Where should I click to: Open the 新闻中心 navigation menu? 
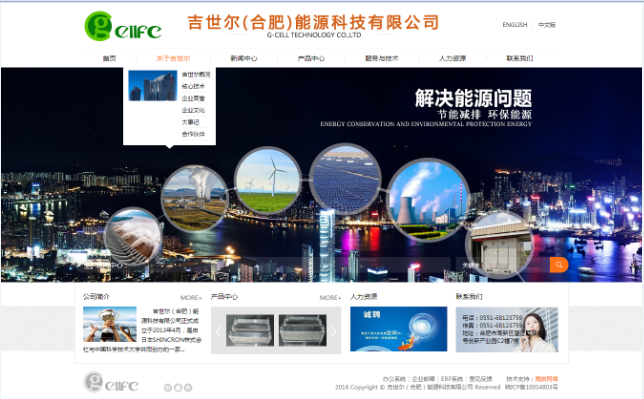[x=244, y=58]
